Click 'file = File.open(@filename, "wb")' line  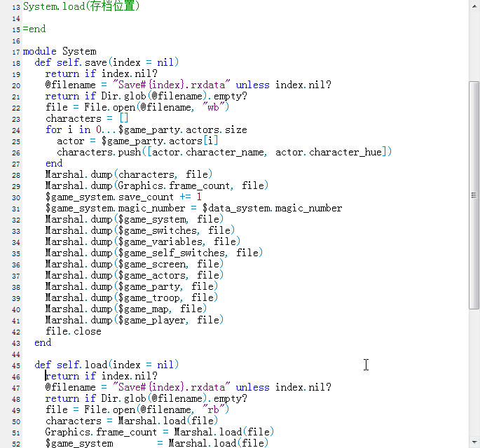137,107
